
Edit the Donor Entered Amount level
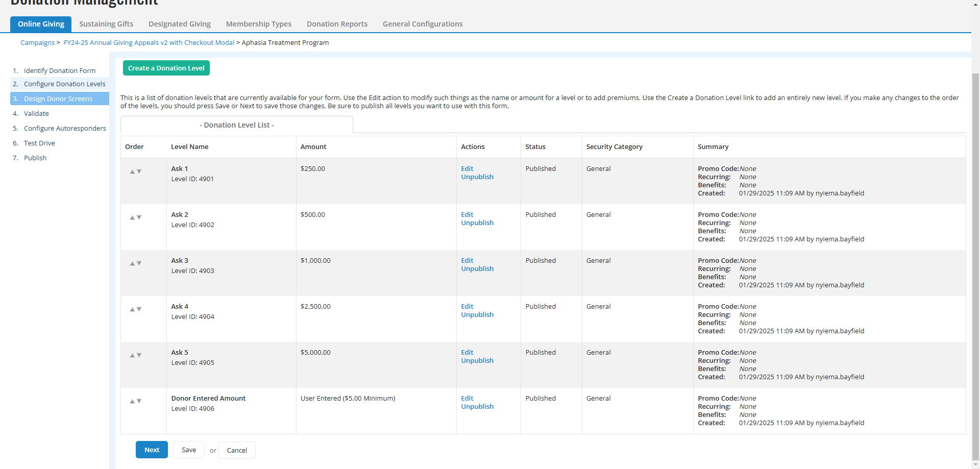click(467, 398)
